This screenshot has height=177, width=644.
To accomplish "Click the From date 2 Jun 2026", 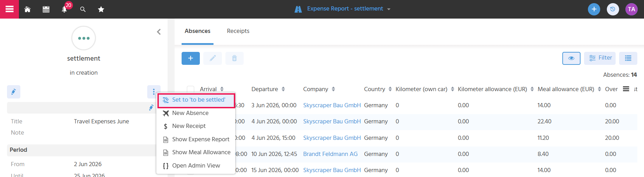I will coord(88,164).
